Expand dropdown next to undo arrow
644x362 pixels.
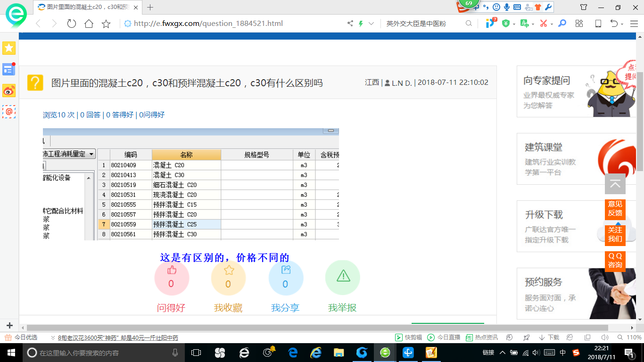click(622, 24)
